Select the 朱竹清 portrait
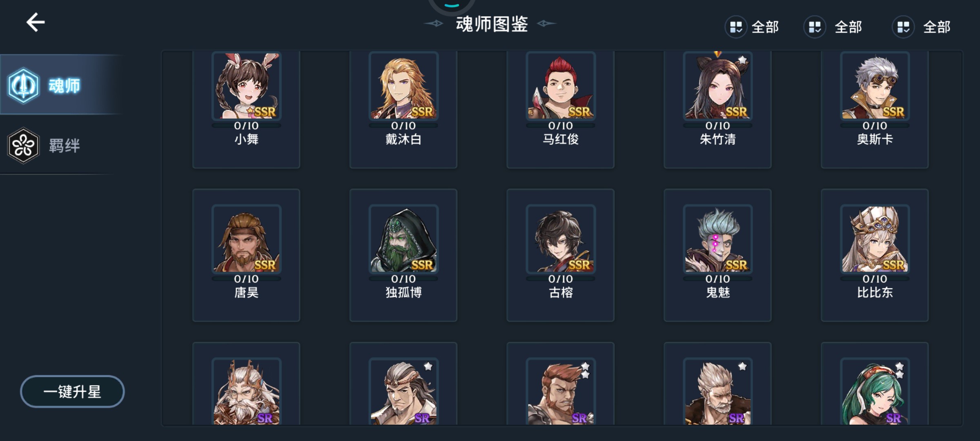The image size is (980, 441). coord(718,86)
